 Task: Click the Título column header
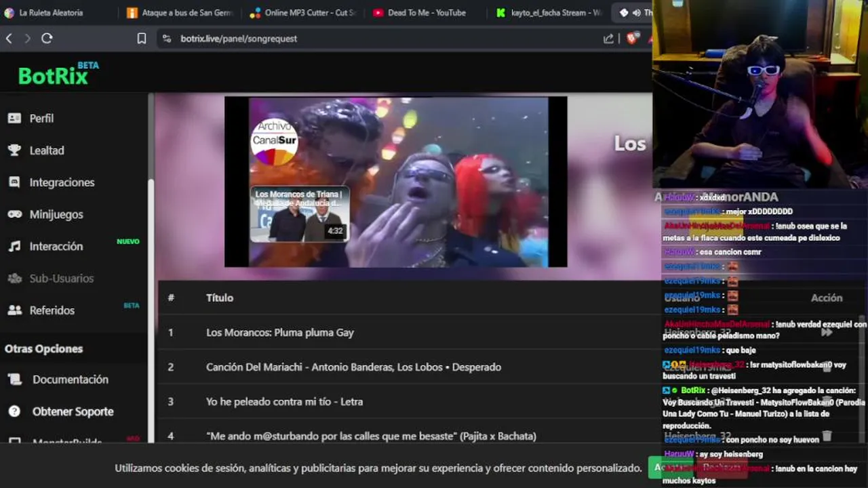220,298
